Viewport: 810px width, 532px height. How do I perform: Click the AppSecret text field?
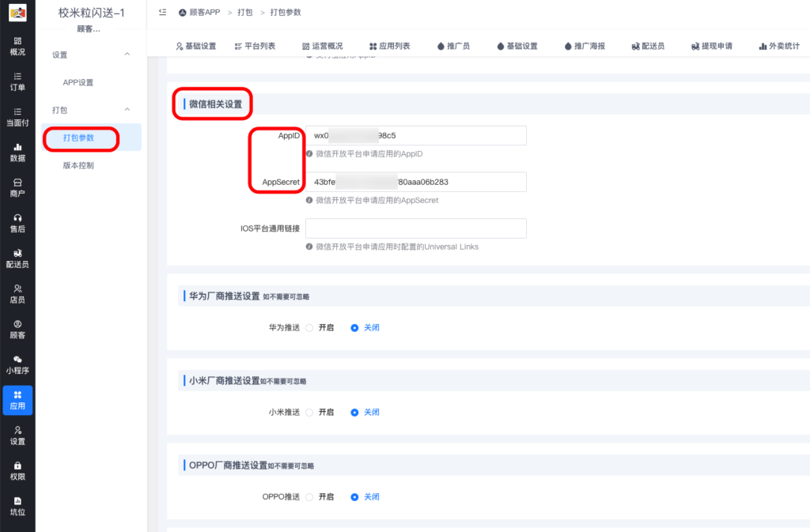point(415,182)
